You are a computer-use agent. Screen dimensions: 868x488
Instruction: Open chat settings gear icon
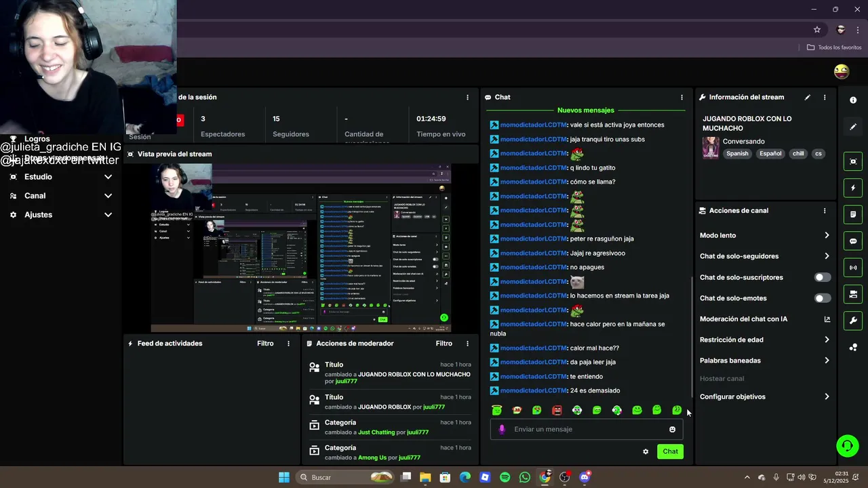tap(646, 451)
